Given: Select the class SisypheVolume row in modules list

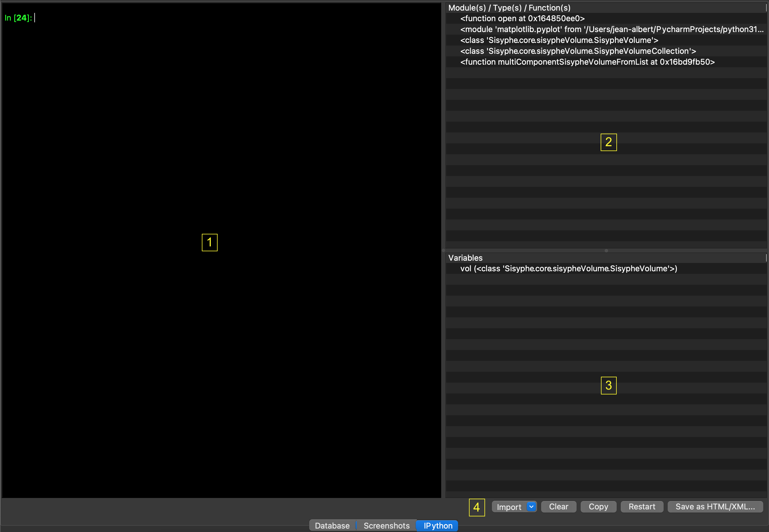Looking at the screenshot, I should (606, 40).
